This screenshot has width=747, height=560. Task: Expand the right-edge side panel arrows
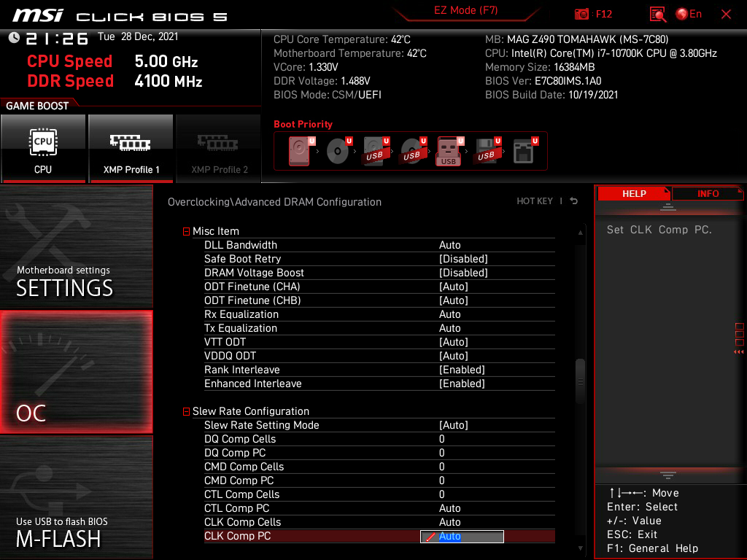tap(739, 351)
